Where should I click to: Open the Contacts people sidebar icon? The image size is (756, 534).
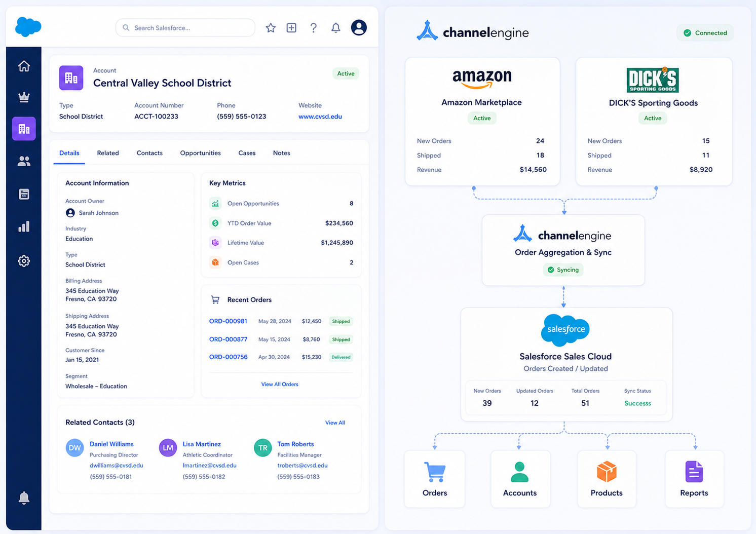(24, 161)
